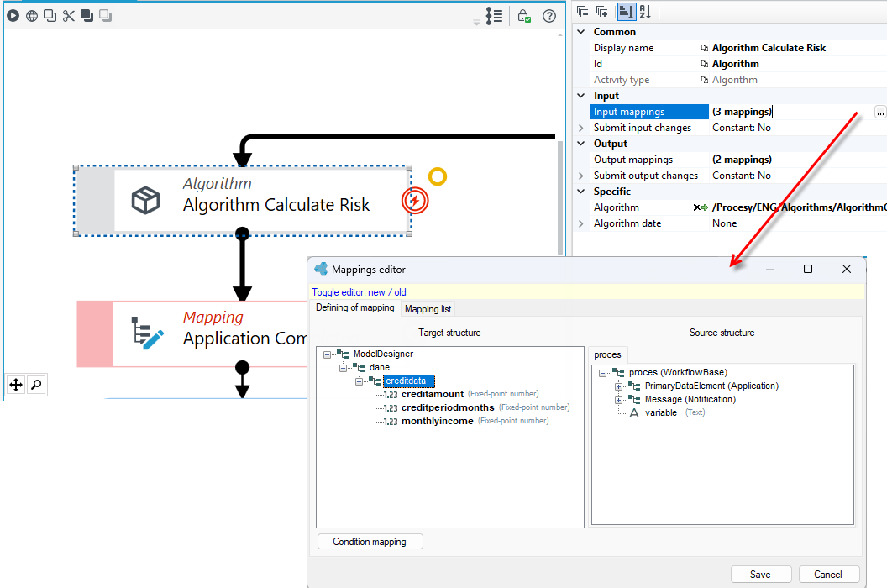Collapse the ModelDesigner tree node
The height and width of the screenshot is (588, 887).
click(x=327, y=354)
